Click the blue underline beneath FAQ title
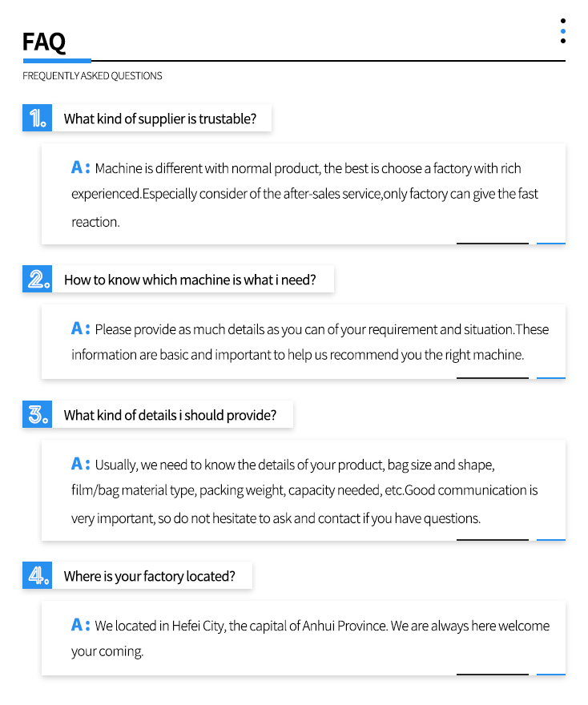588x705 pixels. click(57, 60)
